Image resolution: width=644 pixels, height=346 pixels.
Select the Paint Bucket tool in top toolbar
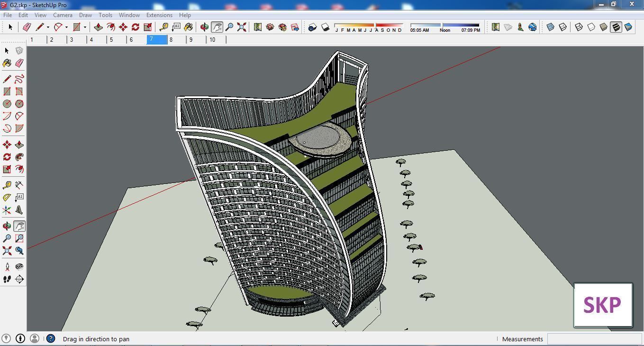(188, 27)
